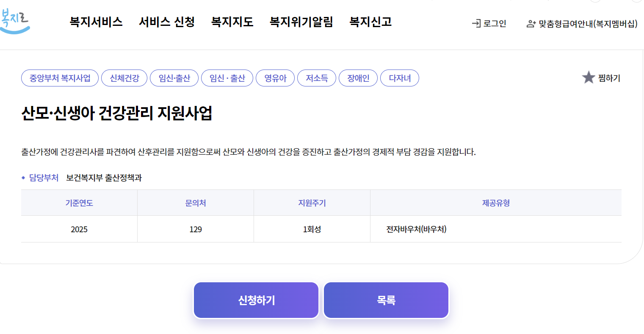Select the 영유아 tag
Image resolution: width=644 pixels, height=334 pixels.
point(275,78)
